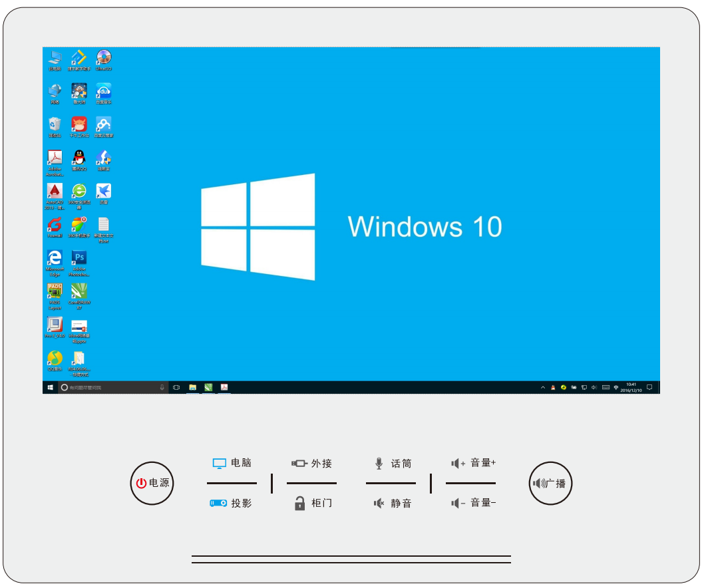
Task: Decrease volume with 音量- button
Action: click(473, 504)
